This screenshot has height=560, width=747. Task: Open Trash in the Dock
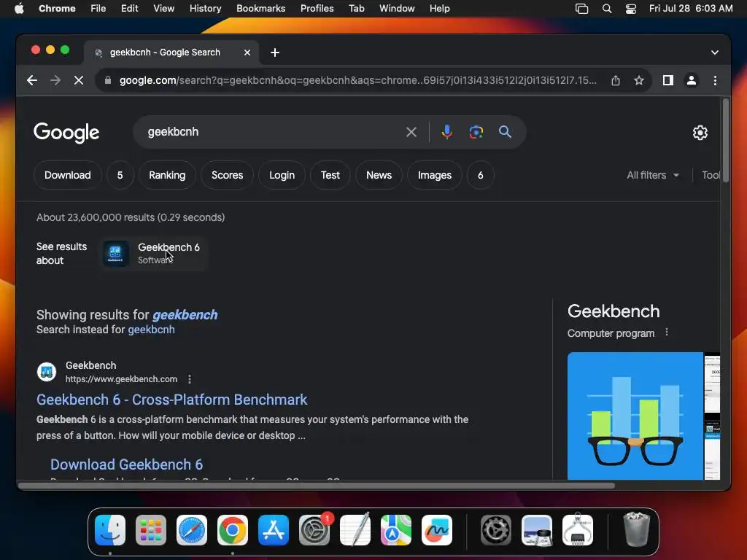pyautogui.click(x=637, y=530)
